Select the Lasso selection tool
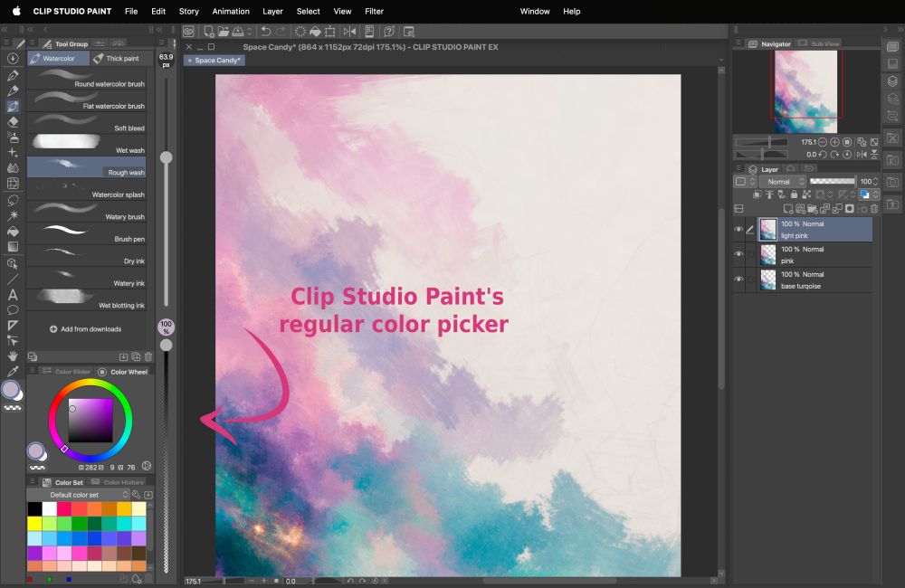Viewport: 905px width, 588px height. (13, 200)
